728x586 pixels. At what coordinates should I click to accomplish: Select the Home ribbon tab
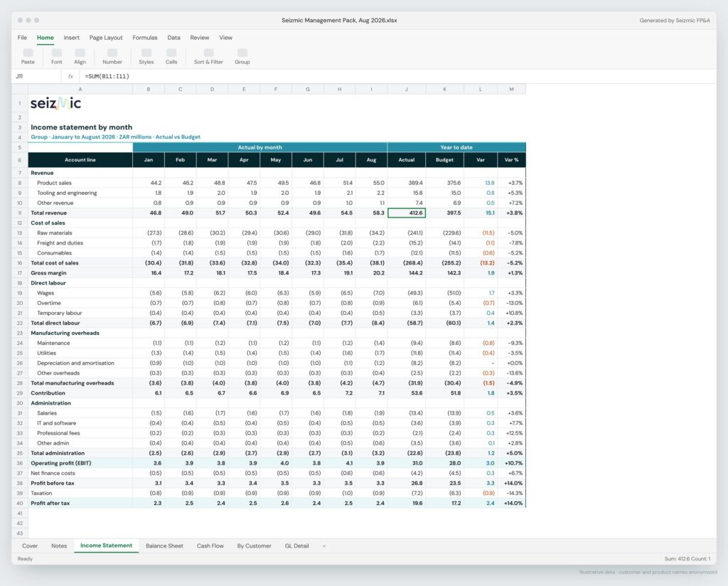(x=45, y=38)
